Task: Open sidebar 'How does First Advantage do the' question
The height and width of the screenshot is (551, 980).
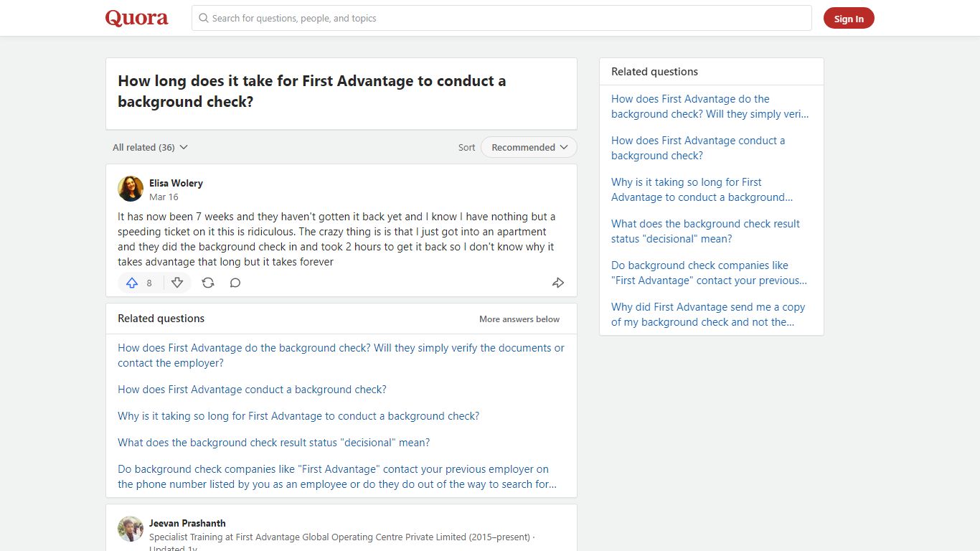Action: (x=710, y=106)
